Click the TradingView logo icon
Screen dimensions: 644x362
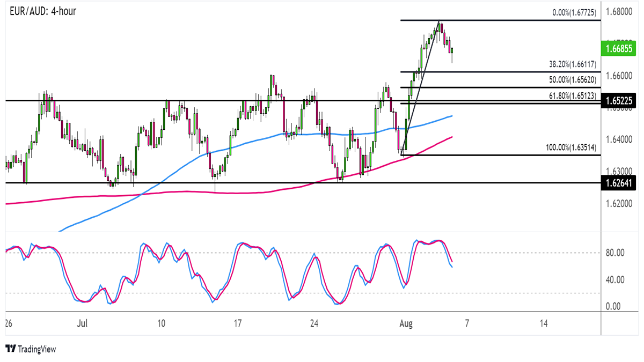[x=10, y=349]
